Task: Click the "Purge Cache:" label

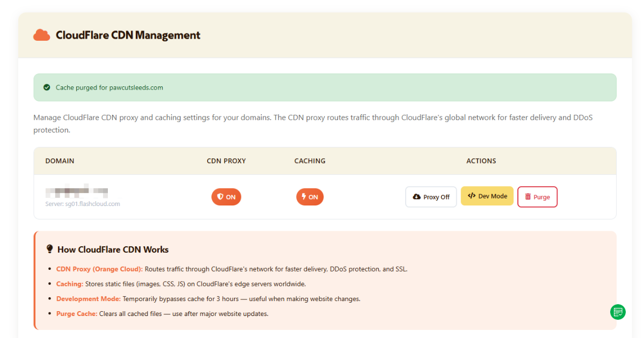Action: [x=77, y=314]
